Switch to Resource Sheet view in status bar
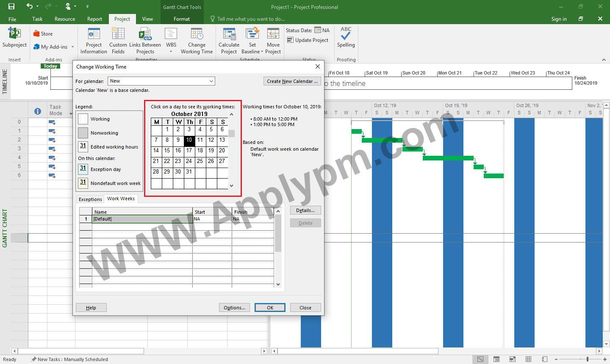 coord(528,359)
